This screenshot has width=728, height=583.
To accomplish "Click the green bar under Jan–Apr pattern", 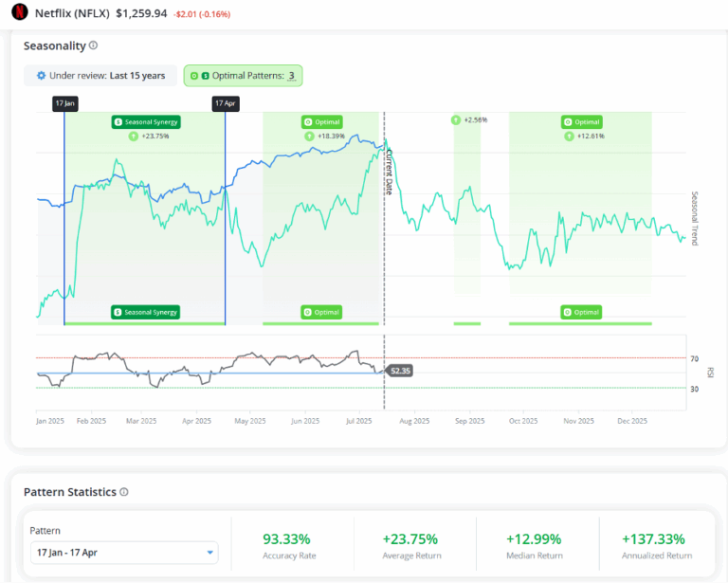I will point(145,323).
